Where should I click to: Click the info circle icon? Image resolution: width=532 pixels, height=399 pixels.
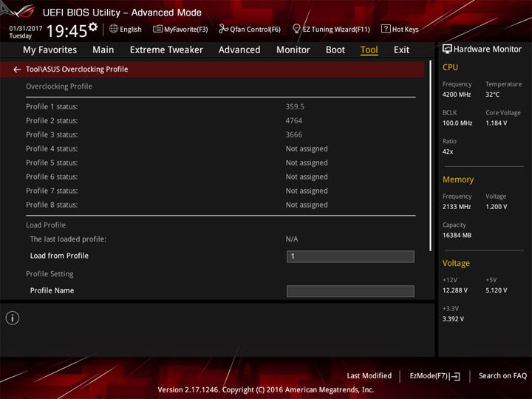click(13, 318)
